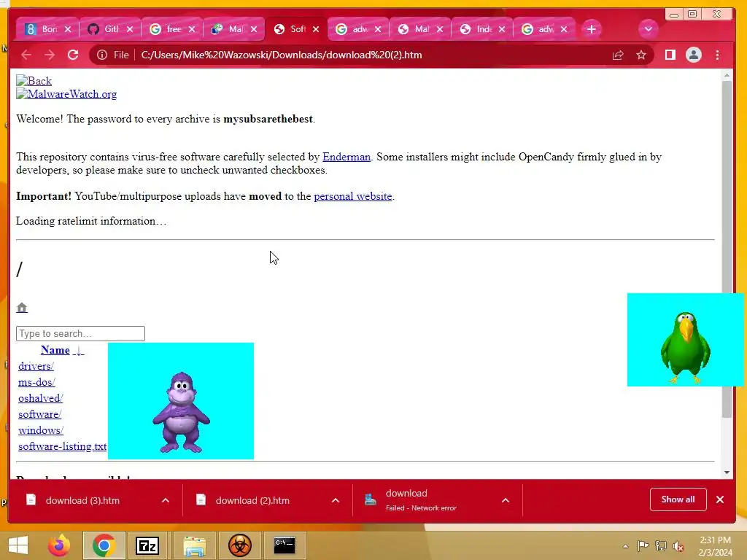
Task: Open Command Prompt from the taskbar
Action: pos(285,545)
